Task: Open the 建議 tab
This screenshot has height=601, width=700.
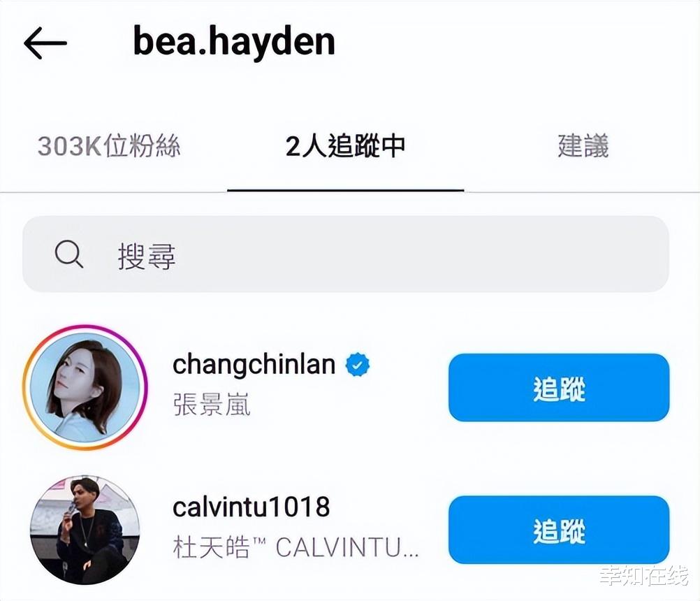Action: [x=583, y=146]
